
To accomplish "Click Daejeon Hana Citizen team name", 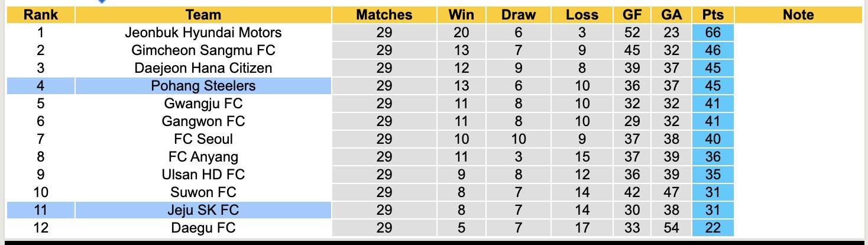I will click(203, 68).
